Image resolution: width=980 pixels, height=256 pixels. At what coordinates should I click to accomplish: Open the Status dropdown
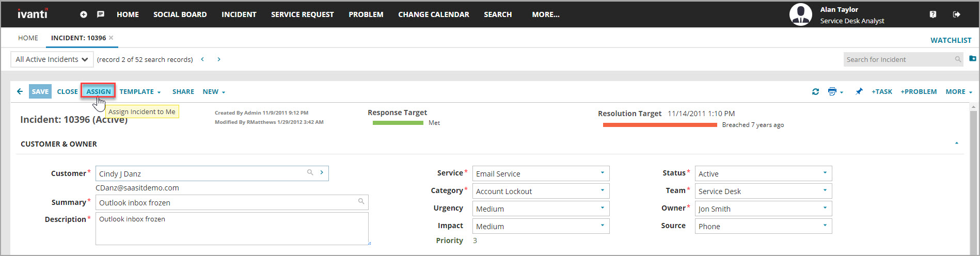pos(825,173)
